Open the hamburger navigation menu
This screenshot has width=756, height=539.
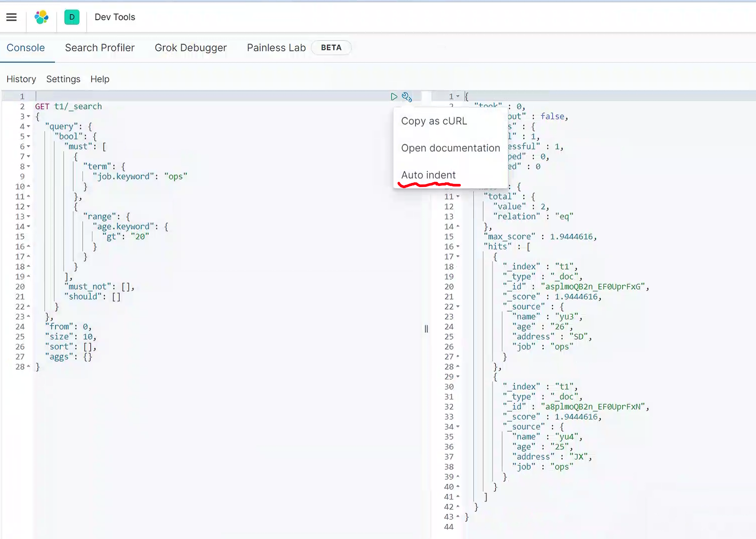coord(12,17)
